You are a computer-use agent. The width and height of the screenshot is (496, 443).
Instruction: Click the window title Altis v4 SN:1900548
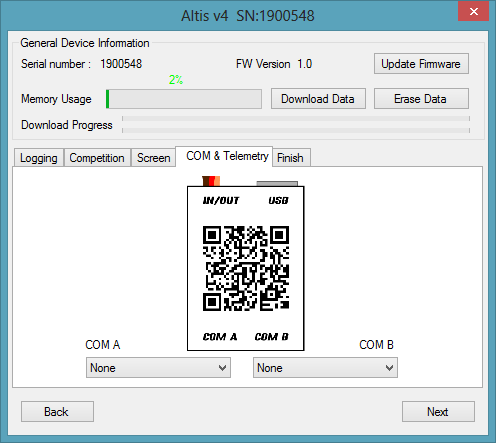(x=248, y=16)
